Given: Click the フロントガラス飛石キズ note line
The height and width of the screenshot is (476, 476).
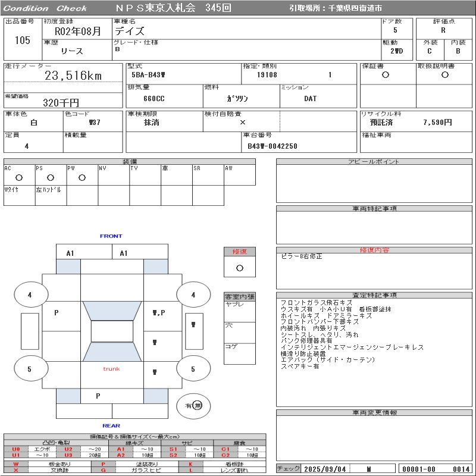Looking at the screenshot, I should coord(317,303).
